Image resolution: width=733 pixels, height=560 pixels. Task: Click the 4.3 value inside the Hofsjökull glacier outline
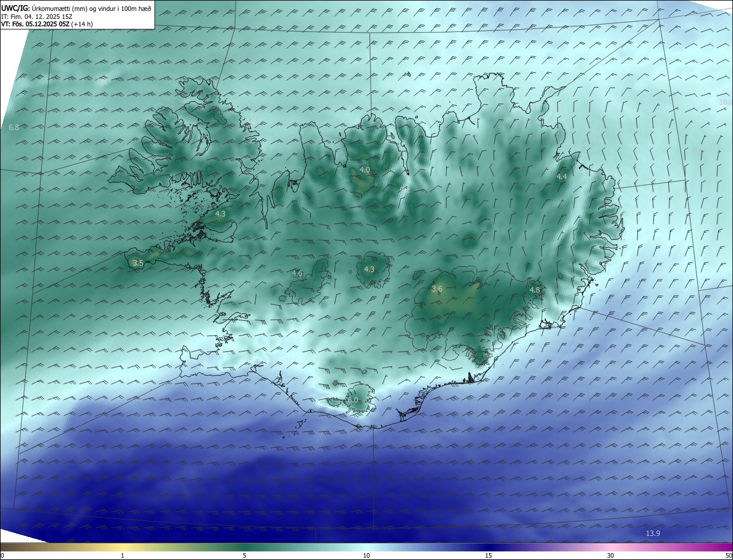click(x=369, y=269)
